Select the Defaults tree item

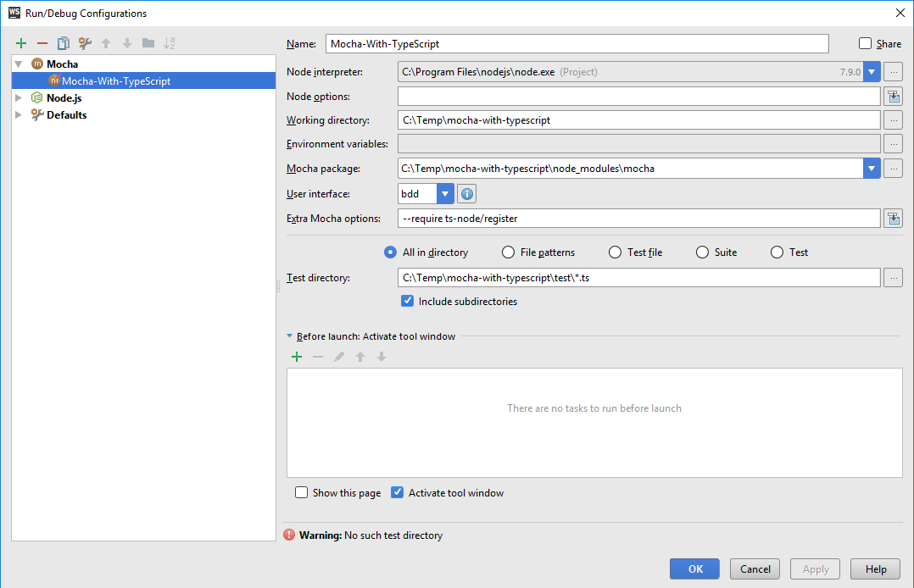[66, 114]
